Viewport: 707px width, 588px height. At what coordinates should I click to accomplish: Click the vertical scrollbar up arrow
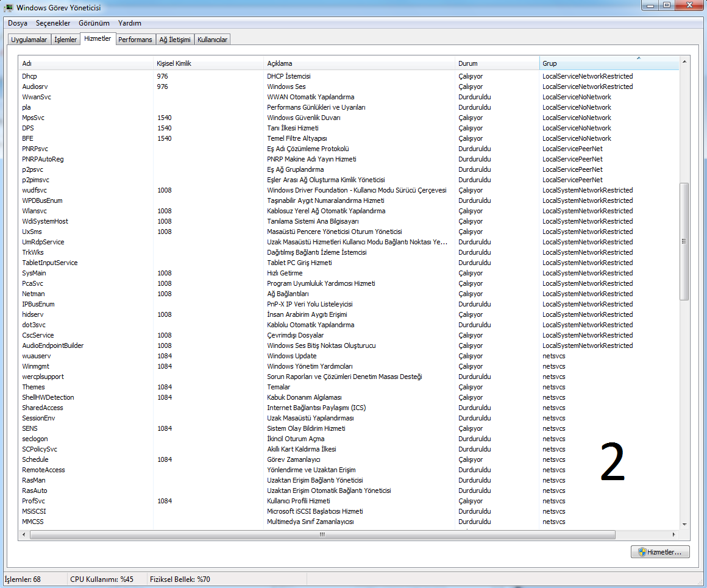coord(684,62)
